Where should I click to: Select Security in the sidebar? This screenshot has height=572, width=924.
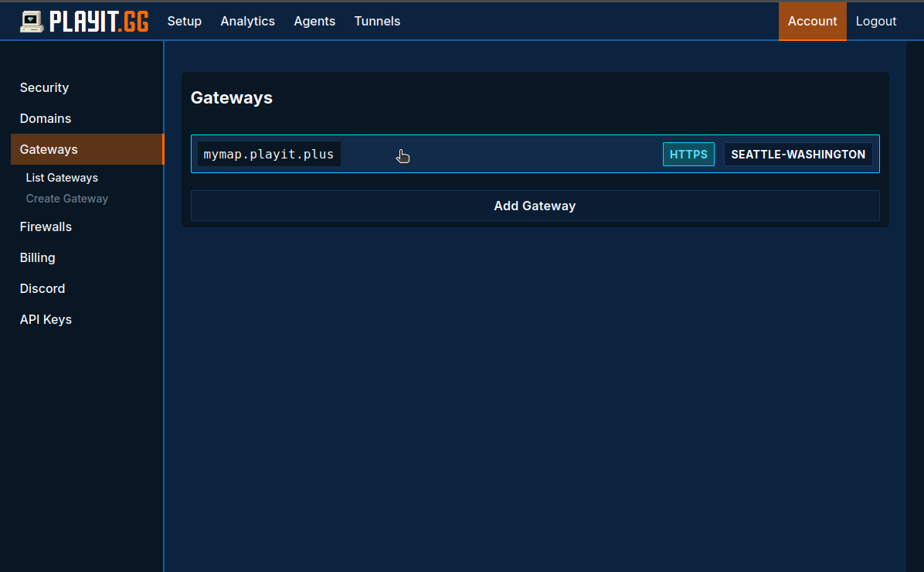pyautogui.click(x=44, y=87)
